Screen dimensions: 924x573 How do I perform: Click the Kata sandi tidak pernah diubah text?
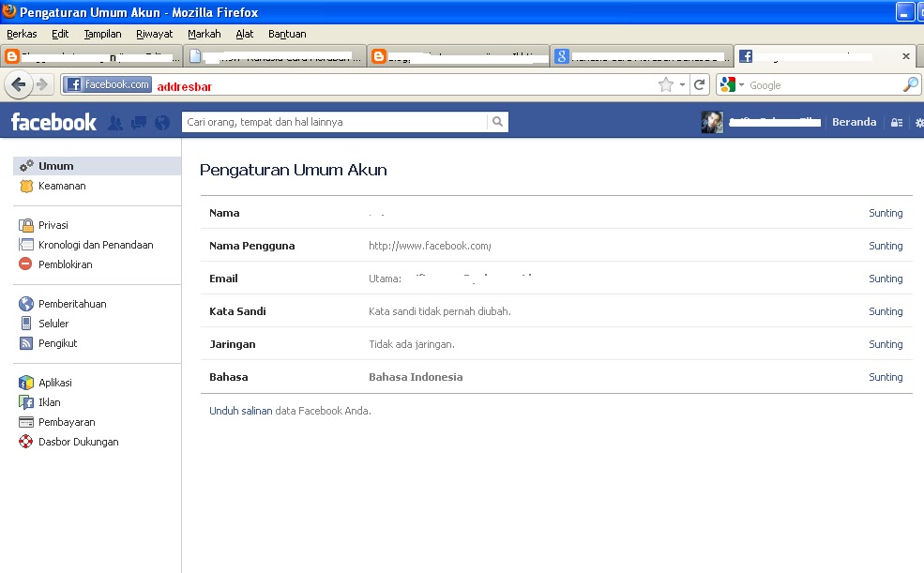(440, 311)
